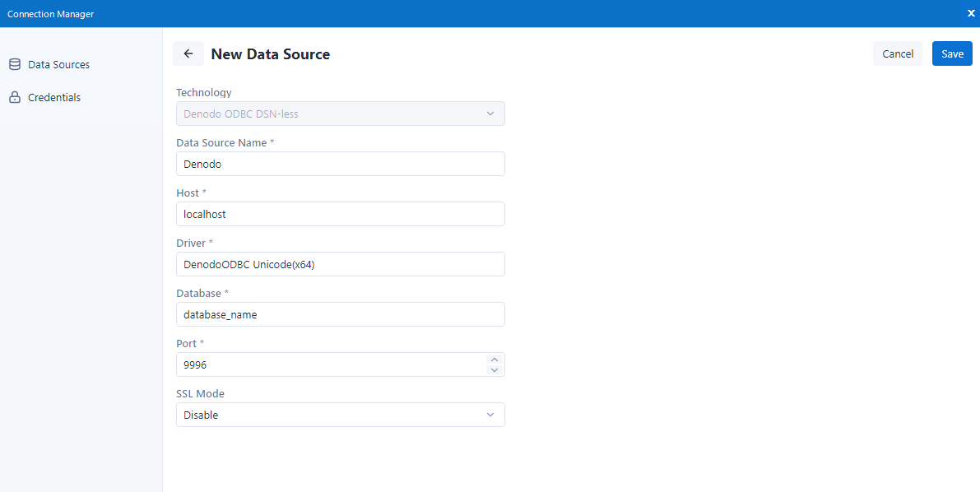This screenshot has width=980, height=492.
Task: Close the Connection Manager window
Action: [971, 13]
